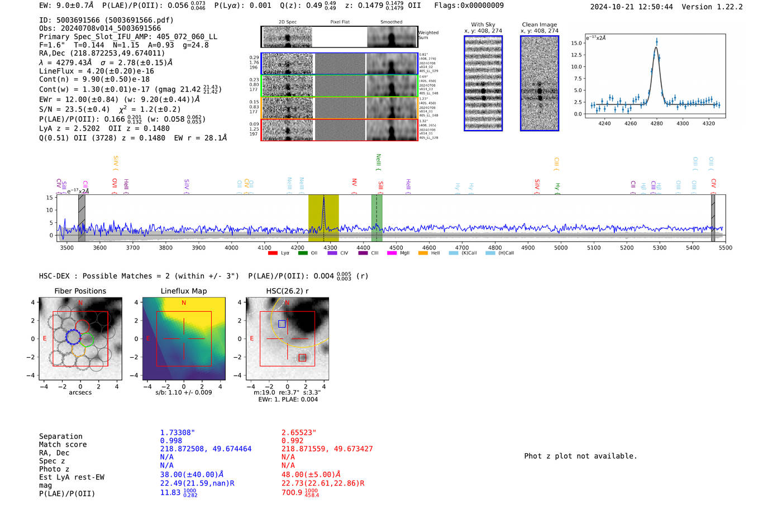Click the Est LyA rest-EW row label

(x=71, y=477)
